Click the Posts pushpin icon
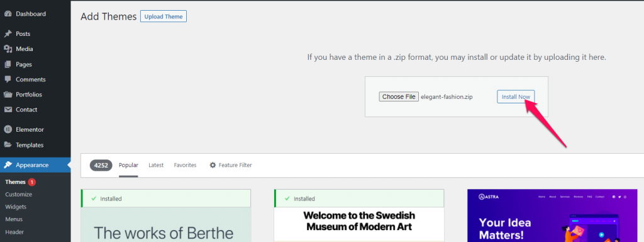Viewport: 644px width, 242px height. (8, 34)
